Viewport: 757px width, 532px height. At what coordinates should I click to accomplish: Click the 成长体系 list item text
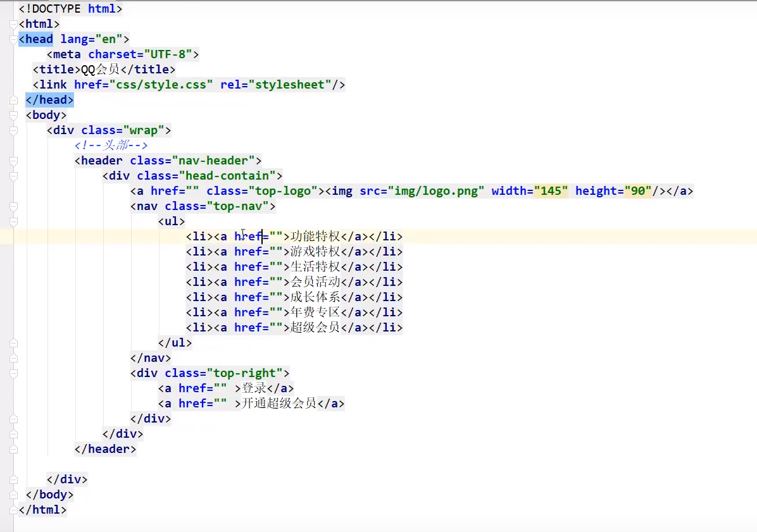(x=315, y=297)
